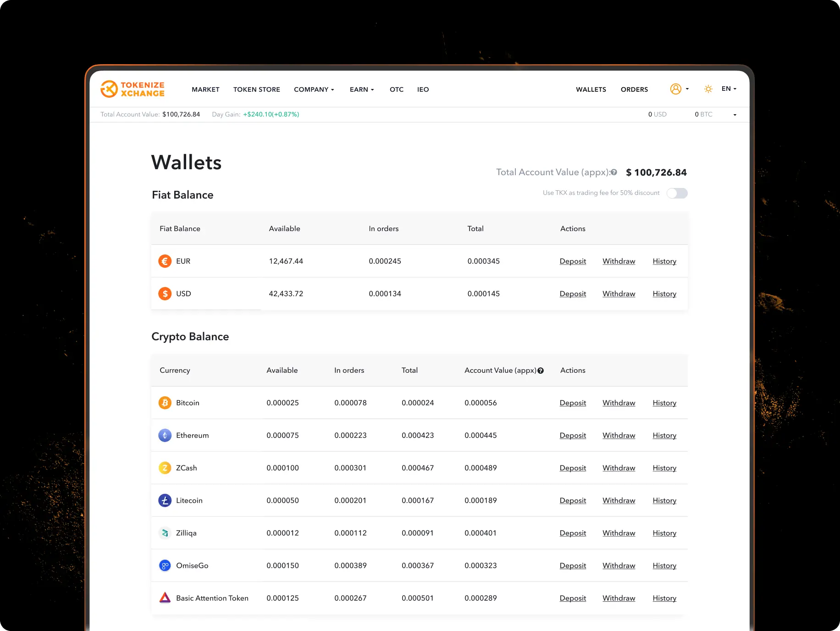Viewport: 840px width, 631px height.
Task: Toggle the light theme sun icon
Action: [x=708, y=89]
